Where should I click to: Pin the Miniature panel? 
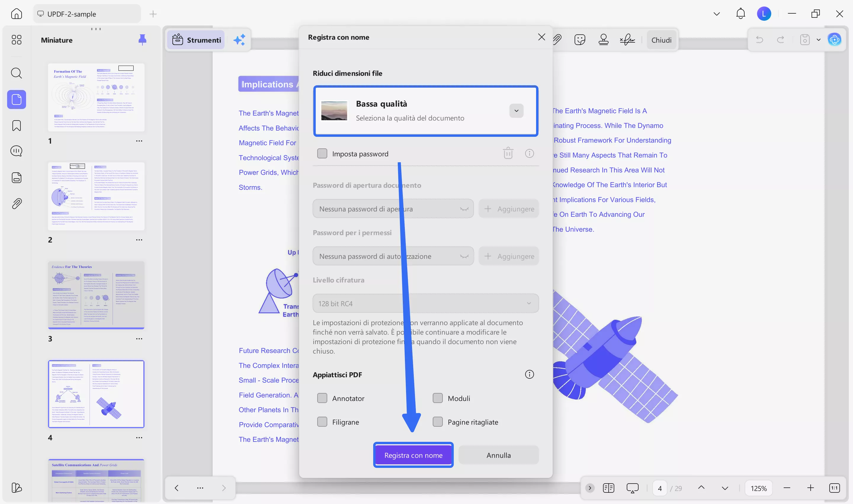tap(142, 40)
